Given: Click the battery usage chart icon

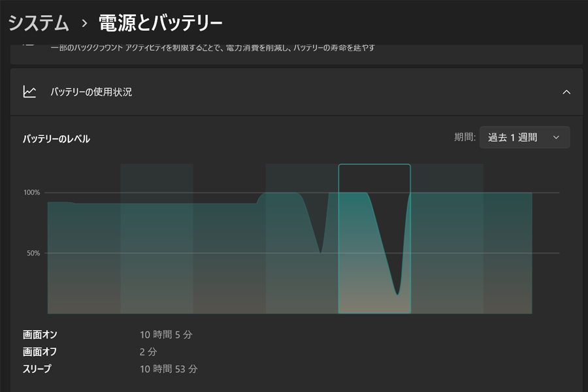Looking at the screenshot, I should tap(29, 92).
